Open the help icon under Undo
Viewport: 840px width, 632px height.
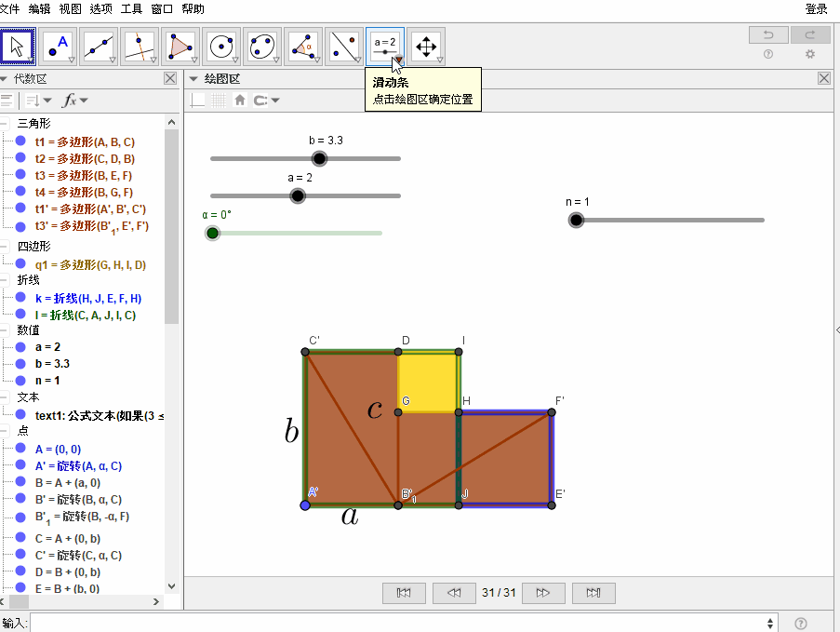coord(768,54)
